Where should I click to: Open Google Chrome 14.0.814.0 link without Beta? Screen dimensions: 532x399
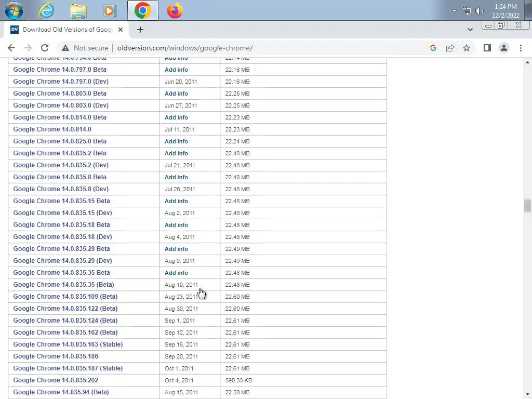52,129
